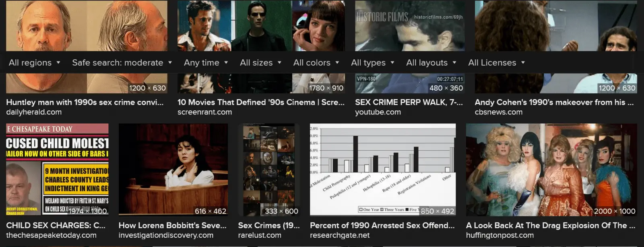Open the Any time filter dropdown
Screen dimensions: 644x247
206,62
